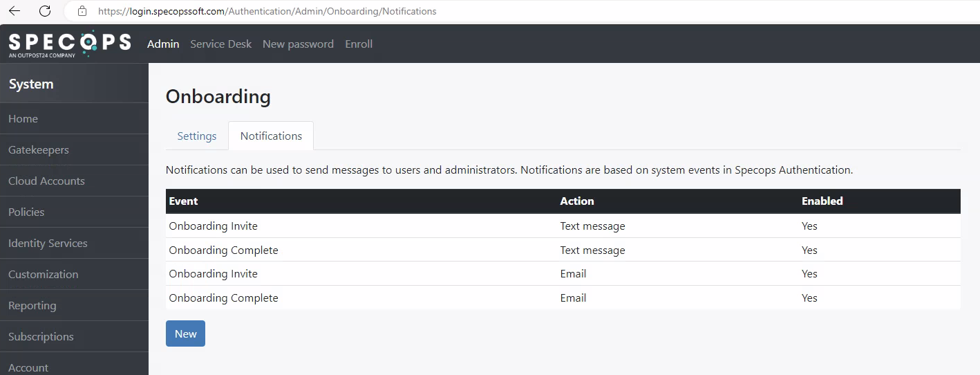
Task: Click the blue New button
Action: point(185,333)
